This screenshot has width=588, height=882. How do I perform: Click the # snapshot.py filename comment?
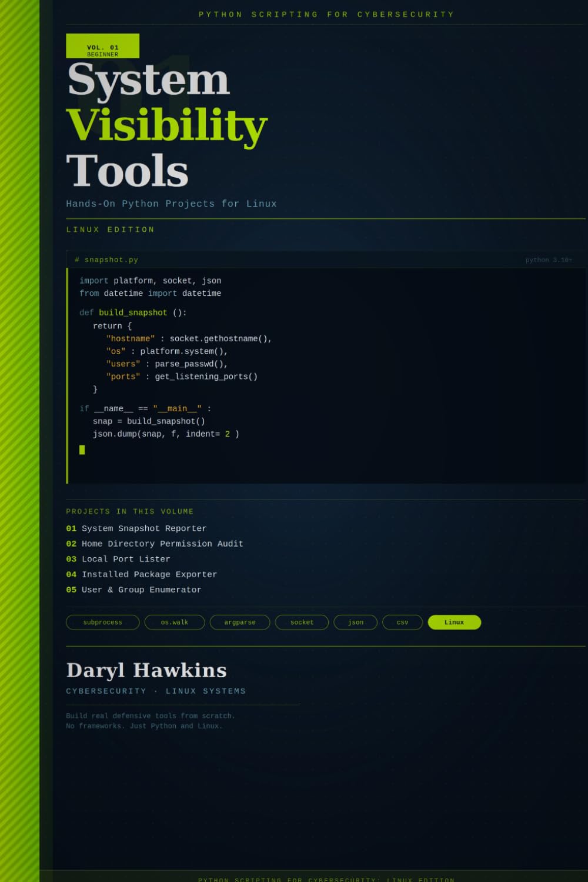pos(106,259)
